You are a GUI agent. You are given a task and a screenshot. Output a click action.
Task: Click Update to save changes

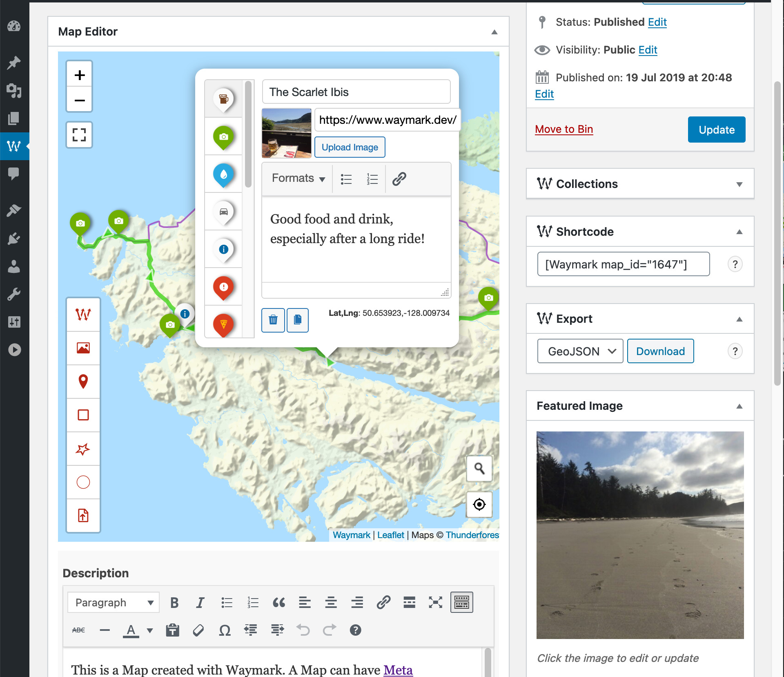[716, 130]
